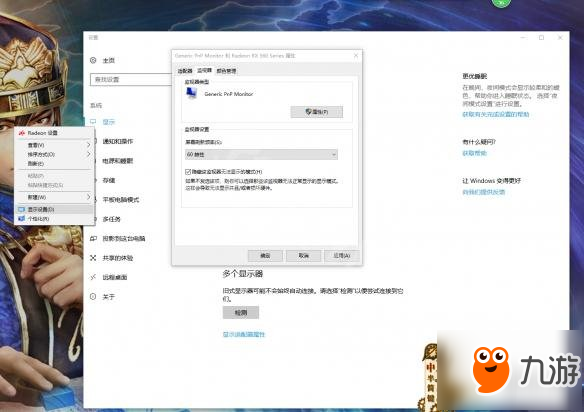
Task: Open the 显示适配器属性 link
Action: 244,334
